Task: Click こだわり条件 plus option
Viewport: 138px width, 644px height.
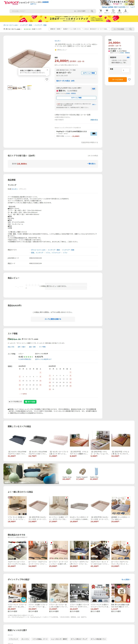Action: coord(80,11)
